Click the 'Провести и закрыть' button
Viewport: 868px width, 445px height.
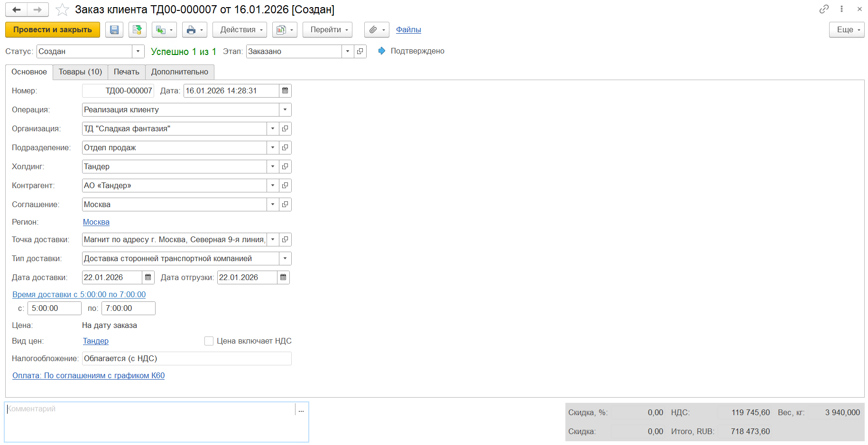pos(53,30)
